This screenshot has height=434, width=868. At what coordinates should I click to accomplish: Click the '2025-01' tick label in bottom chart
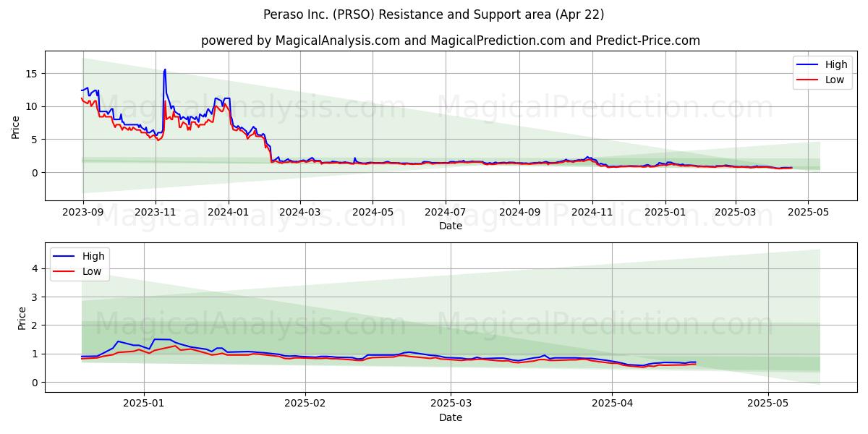pyautogui.click(x=145, y=404)
